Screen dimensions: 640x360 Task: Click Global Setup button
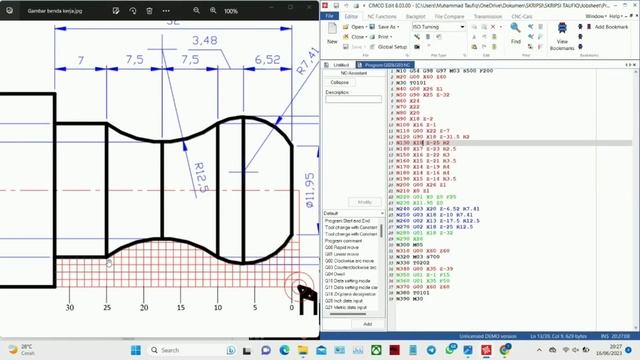coord(388,47)
